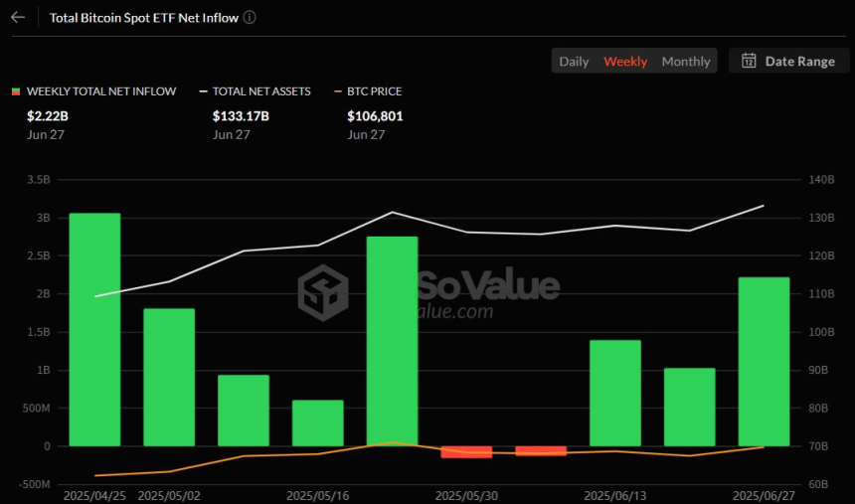
Task: Click the green bar for 2025/06/27
Action: click(764, 361)
